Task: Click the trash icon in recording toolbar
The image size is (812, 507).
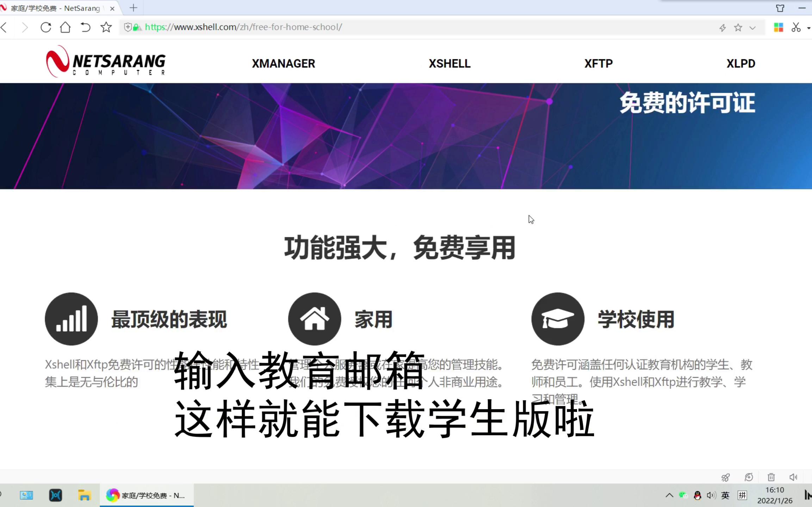Action: tap(771, 477)
